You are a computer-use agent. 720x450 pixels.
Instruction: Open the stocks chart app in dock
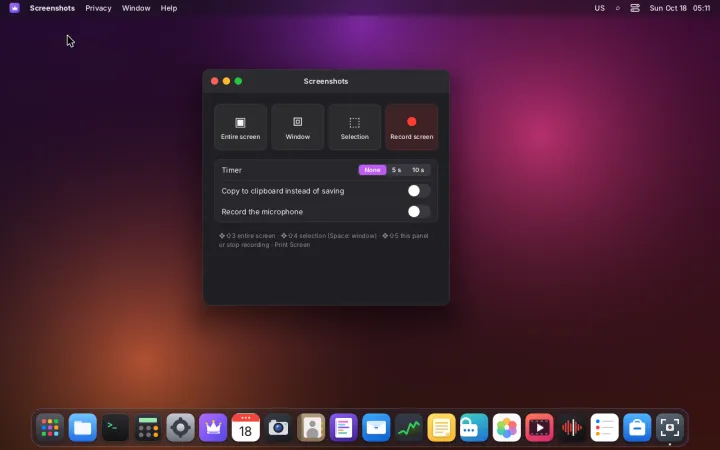tap(409, 428)
